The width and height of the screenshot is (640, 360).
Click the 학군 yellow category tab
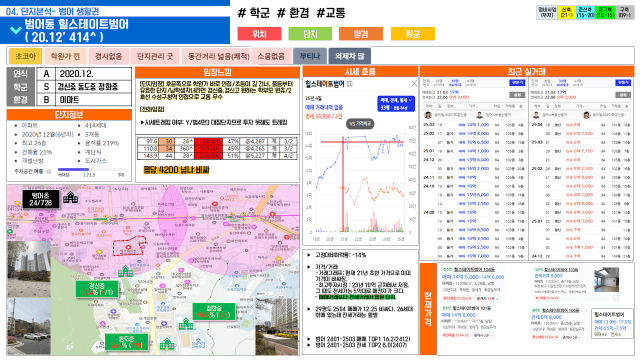click(413, 34)
